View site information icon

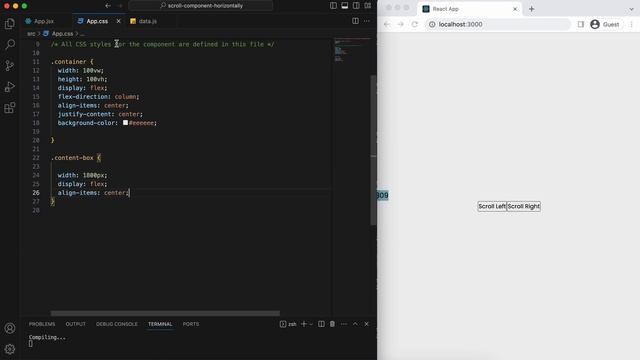(x=432, y=24)
